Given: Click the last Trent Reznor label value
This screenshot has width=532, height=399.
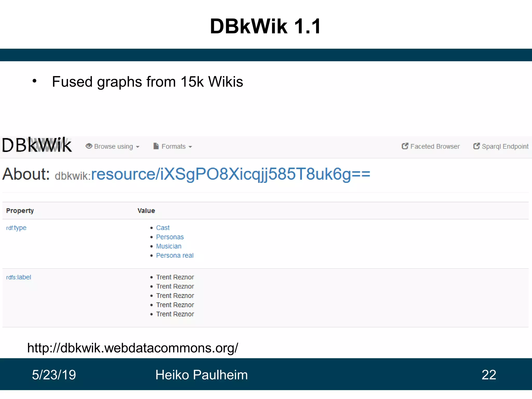Looking at the screenshot, I should [175, 314].
